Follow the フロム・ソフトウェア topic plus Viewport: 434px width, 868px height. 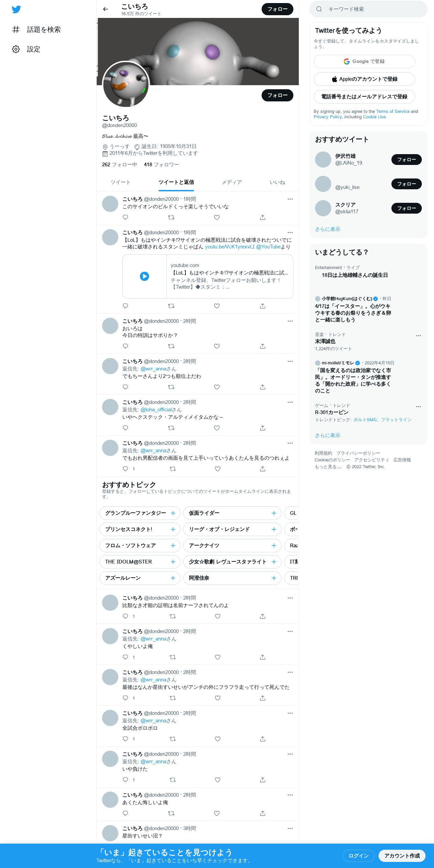pos(173,546)
